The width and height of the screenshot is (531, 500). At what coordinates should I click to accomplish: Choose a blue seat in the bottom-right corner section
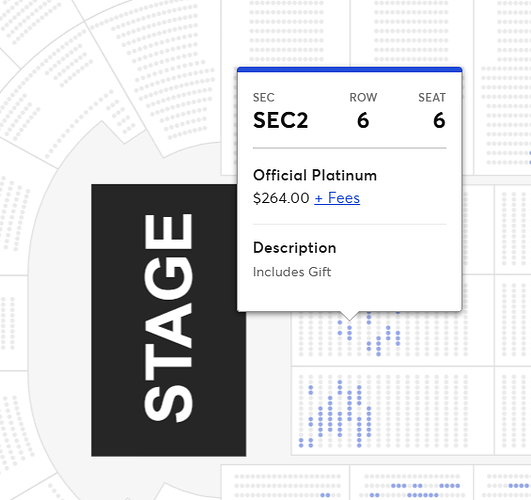(516, 485)
